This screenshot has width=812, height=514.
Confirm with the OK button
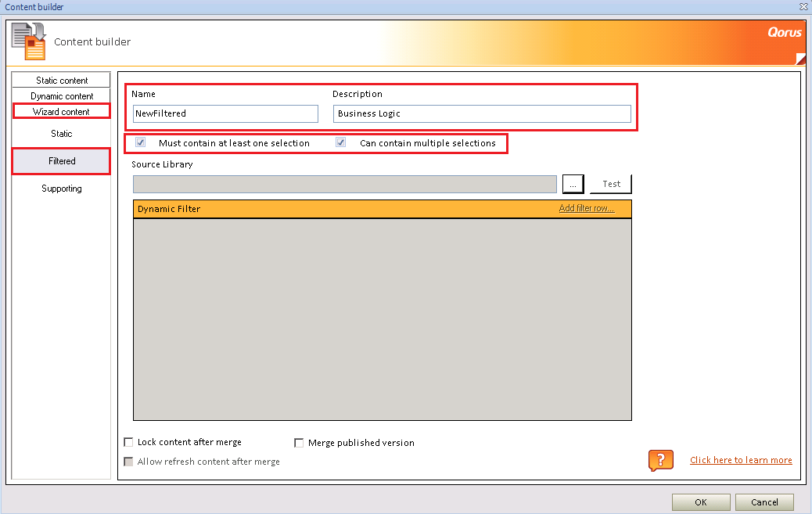pyautogui.click(x=701, y=502)
